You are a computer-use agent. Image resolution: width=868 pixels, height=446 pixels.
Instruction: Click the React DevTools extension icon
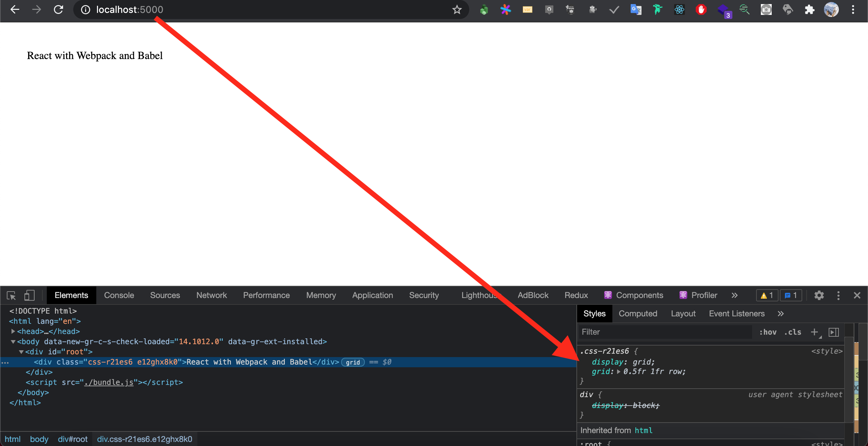click(679, 10)
